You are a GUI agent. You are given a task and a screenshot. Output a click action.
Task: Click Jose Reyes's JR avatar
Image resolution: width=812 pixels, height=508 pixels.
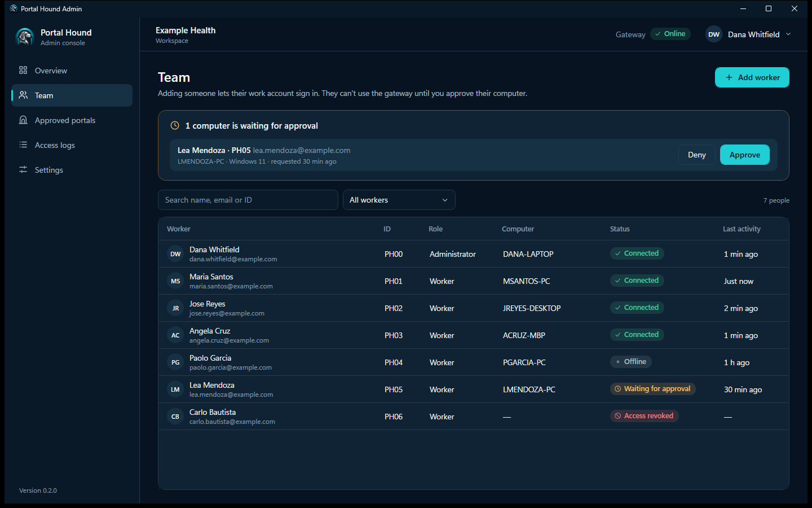pos(175,308)
